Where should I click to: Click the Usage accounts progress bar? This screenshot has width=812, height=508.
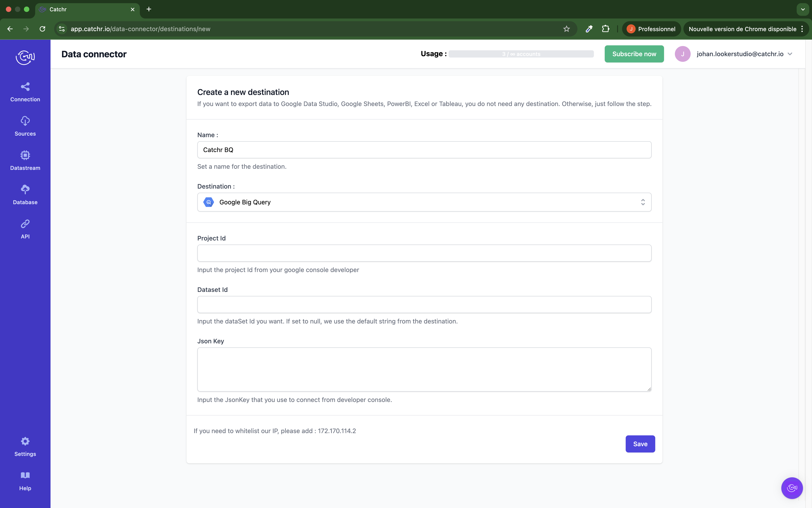click(x=521, y=54)
